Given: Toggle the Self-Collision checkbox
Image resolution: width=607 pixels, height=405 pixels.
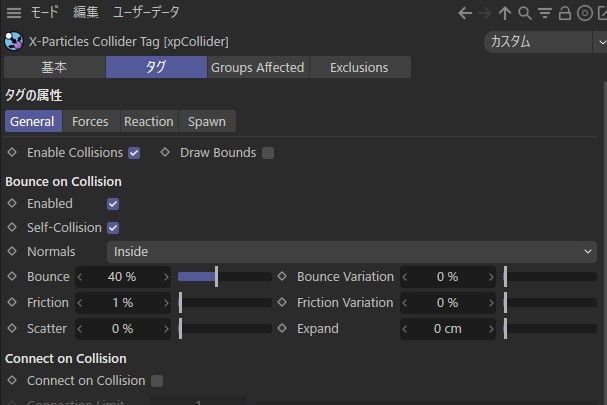Looking at the screenshot, I should tap(113, 228).
